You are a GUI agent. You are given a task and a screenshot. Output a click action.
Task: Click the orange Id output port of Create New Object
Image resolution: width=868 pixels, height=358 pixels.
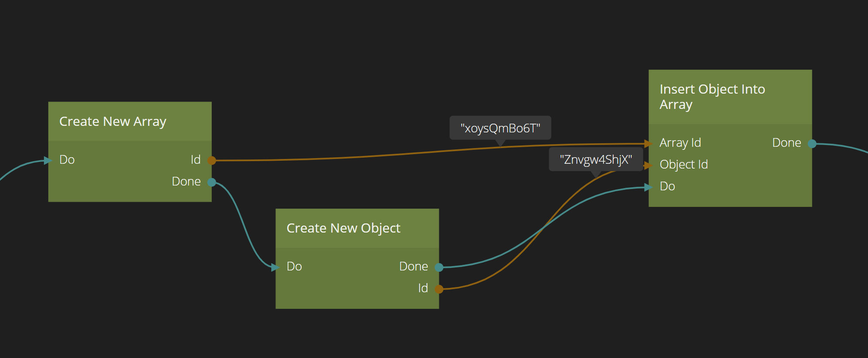pos(439,289)
